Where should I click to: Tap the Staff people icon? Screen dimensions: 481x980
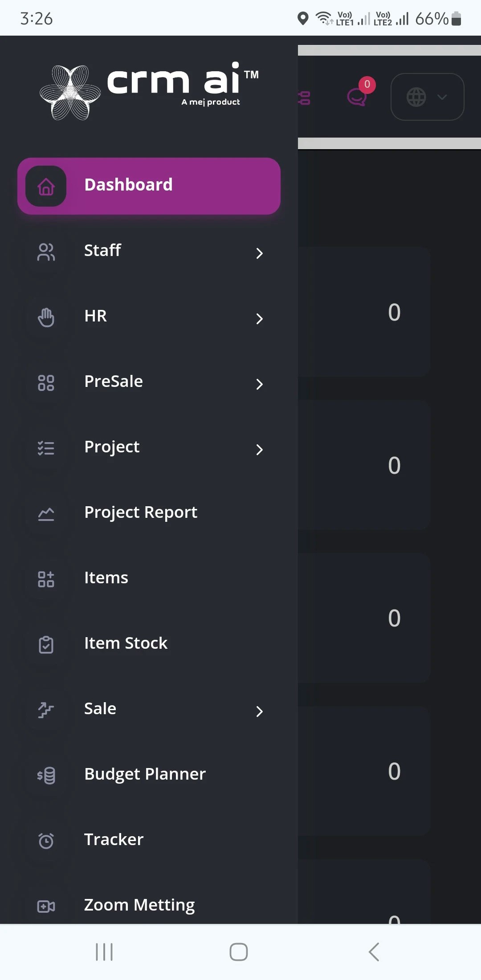(x=46, y=252)
